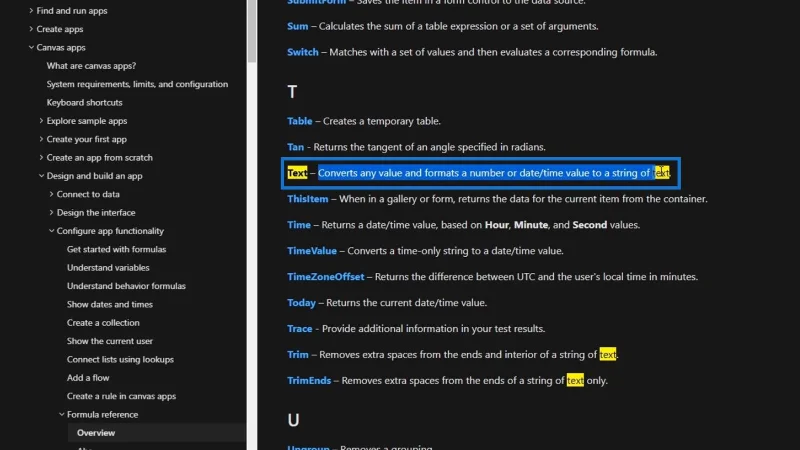Expand the Create apps section

pos(31,29)
